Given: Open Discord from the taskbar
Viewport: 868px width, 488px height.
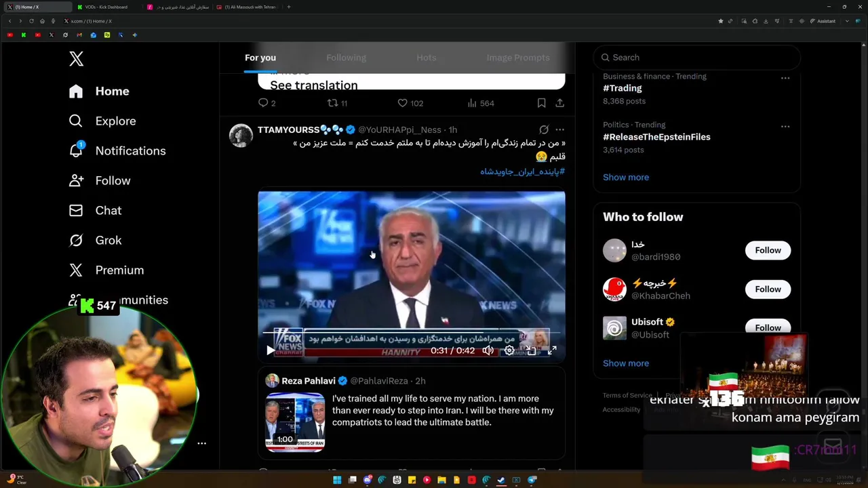Looking at the screenshot, I should click(367, 480).
